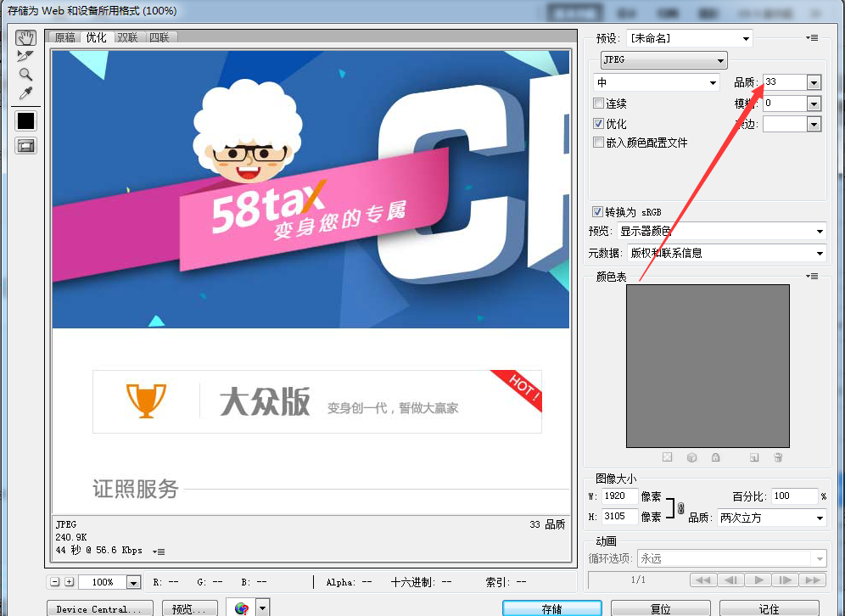Click the gray color table area
This screenshot has height=616, width=845.
[x=708, y=366]
